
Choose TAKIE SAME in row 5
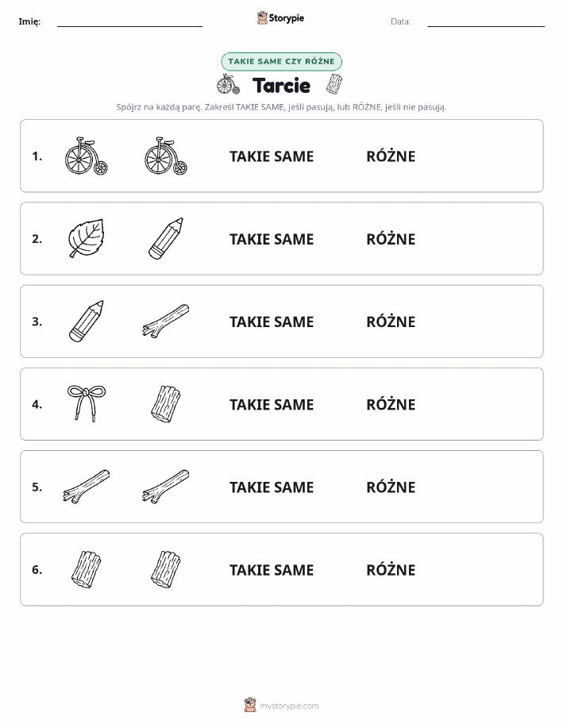[272, 487]
